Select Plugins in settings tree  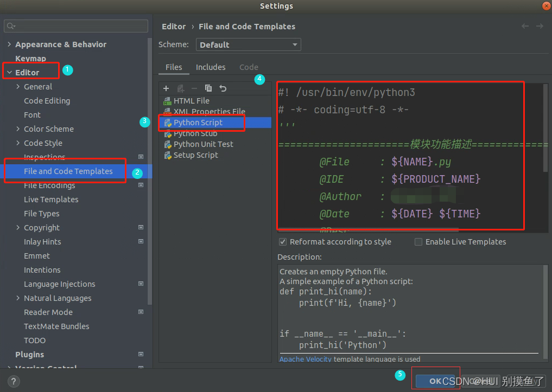(29, 355)
